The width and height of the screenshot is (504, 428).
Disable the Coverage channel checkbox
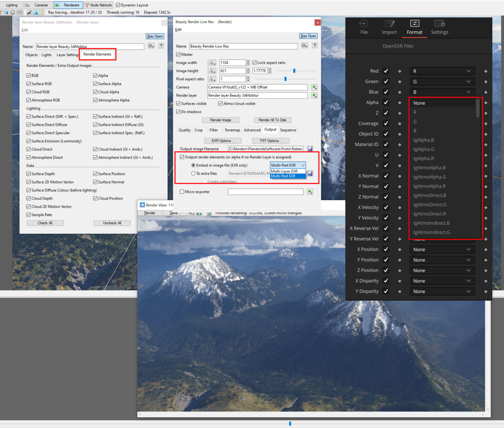pyautogui.click(x=386, y=123)
